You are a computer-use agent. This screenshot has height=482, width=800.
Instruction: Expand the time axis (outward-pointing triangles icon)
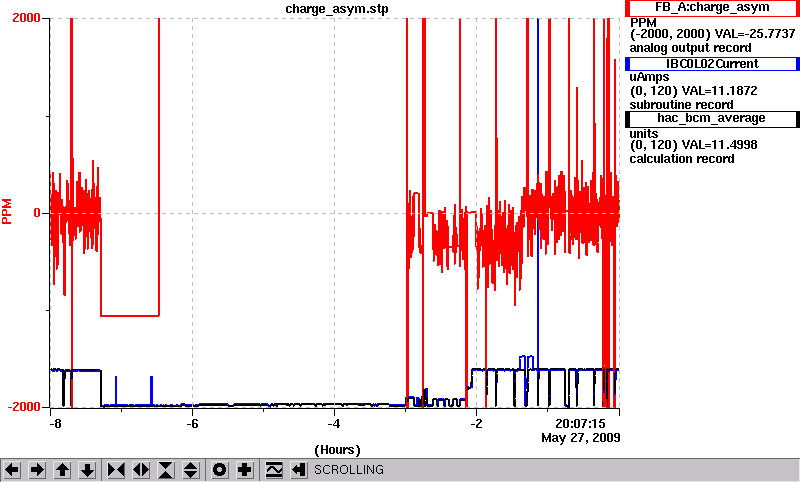(x=141, y=470)
